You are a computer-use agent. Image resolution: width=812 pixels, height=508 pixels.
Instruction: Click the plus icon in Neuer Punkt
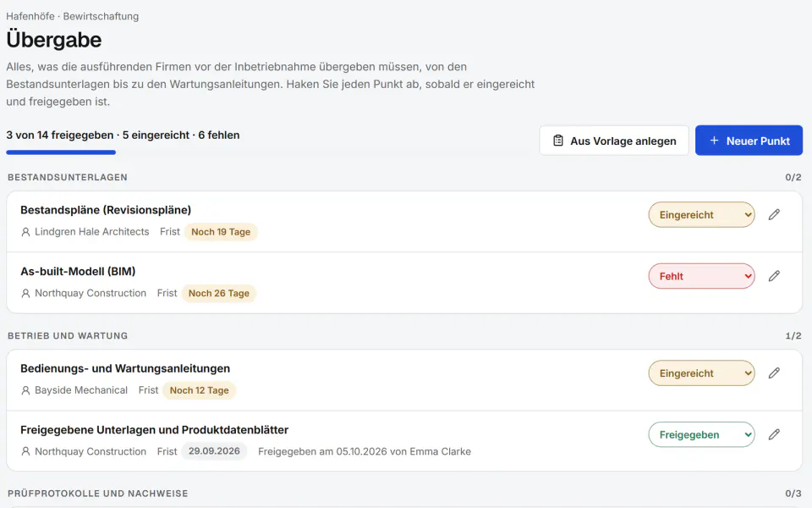(x=714, y=141)
